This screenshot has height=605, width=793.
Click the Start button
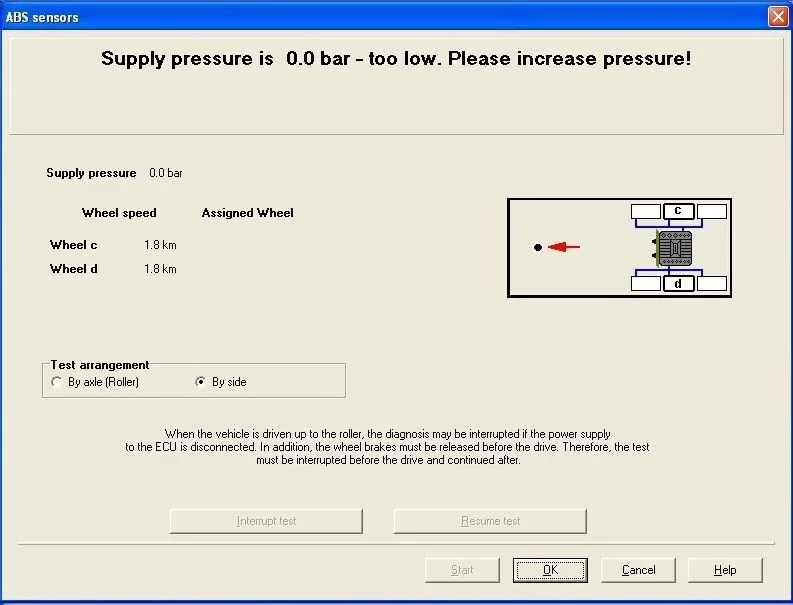pos(462,570)
